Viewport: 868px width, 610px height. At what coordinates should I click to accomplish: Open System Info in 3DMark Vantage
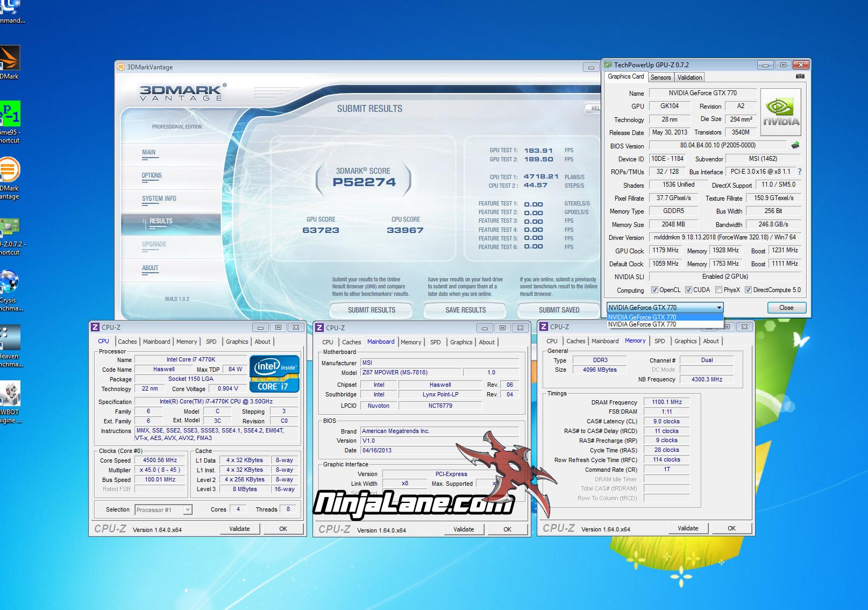pyautogui.click(x=159, y=199)
